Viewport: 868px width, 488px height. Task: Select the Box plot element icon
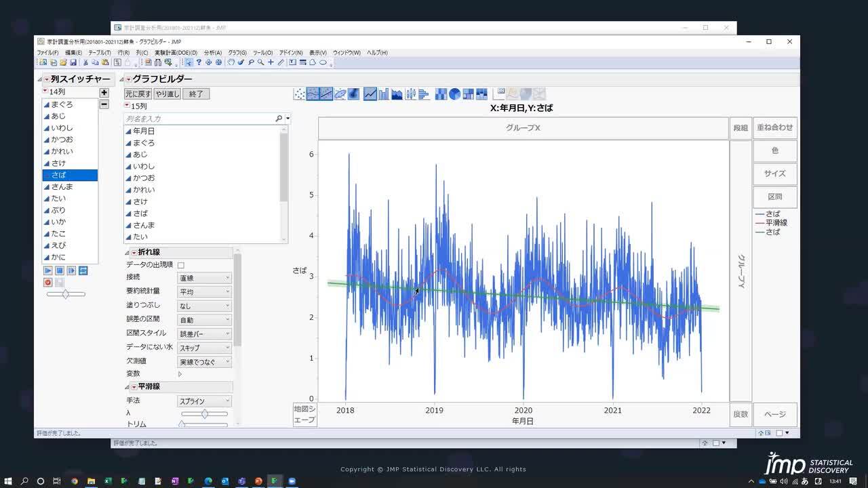point(410,94)
